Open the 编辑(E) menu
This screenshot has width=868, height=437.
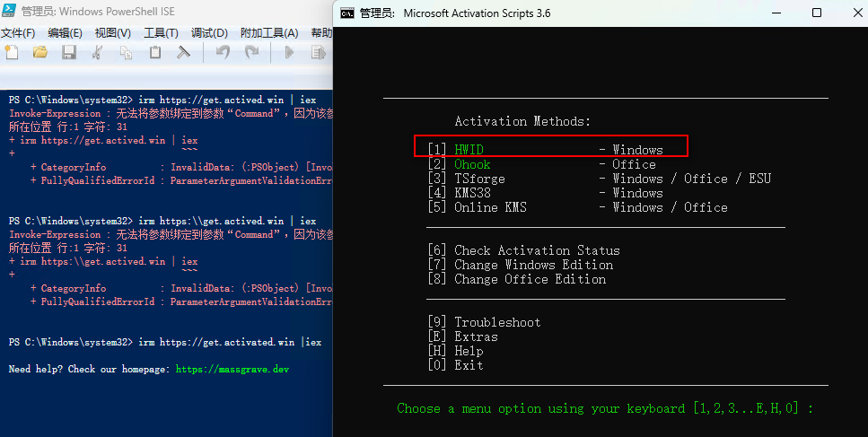(x=65, y=33)
